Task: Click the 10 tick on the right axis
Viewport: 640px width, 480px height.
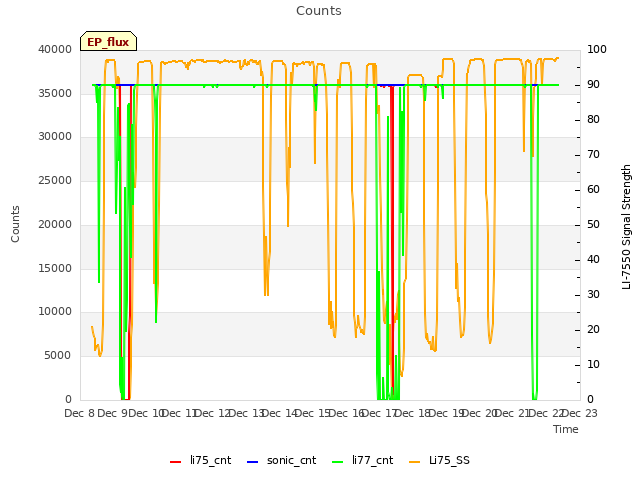Action: [x=593, y=364]
